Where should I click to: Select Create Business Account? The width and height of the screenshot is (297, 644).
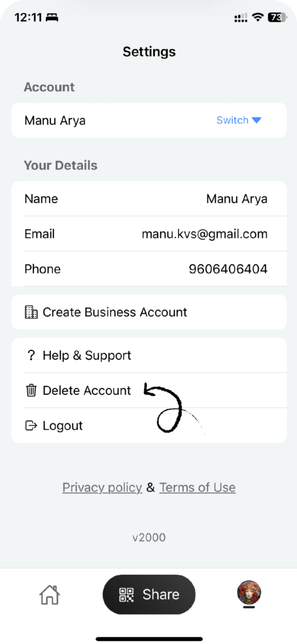148,312
